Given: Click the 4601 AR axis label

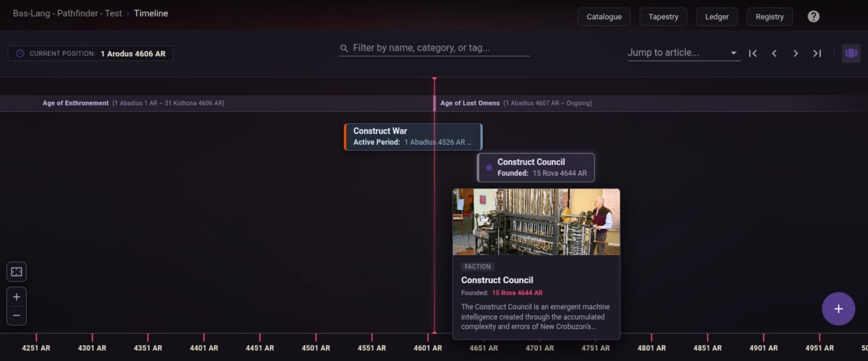Looking at the screenshot, I should point(428,348).
